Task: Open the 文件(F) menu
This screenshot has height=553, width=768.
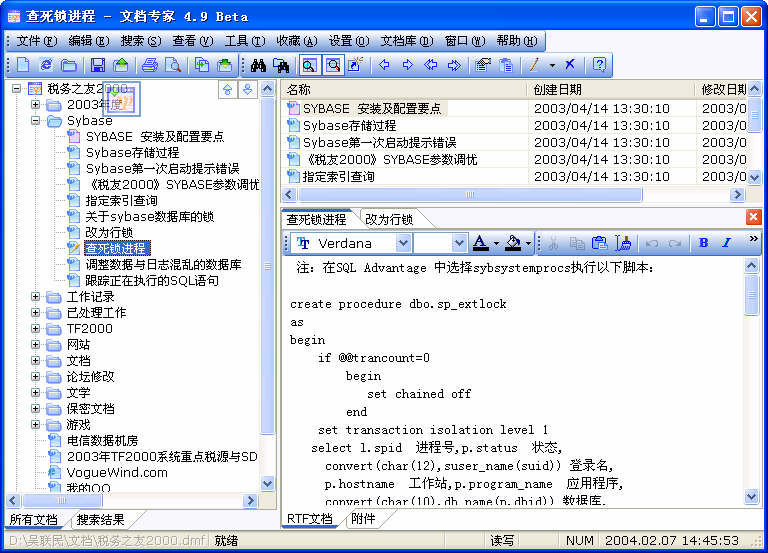Action: click(36, 41)
